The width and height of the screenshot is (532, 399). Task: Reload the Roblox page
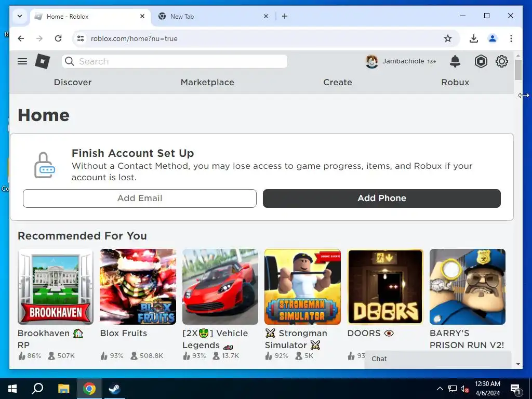[58, 38]
